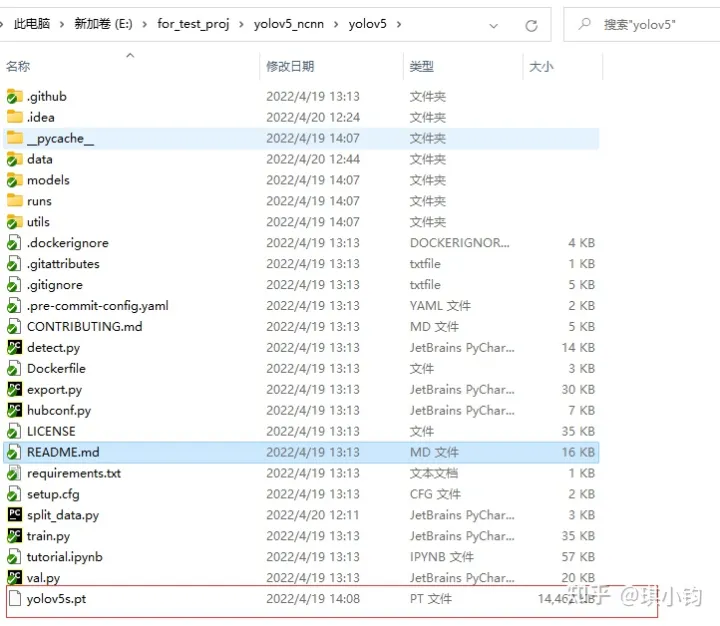
Task: Click the CONTRIBUTING.md file icon
Action: tap(14, 327)
